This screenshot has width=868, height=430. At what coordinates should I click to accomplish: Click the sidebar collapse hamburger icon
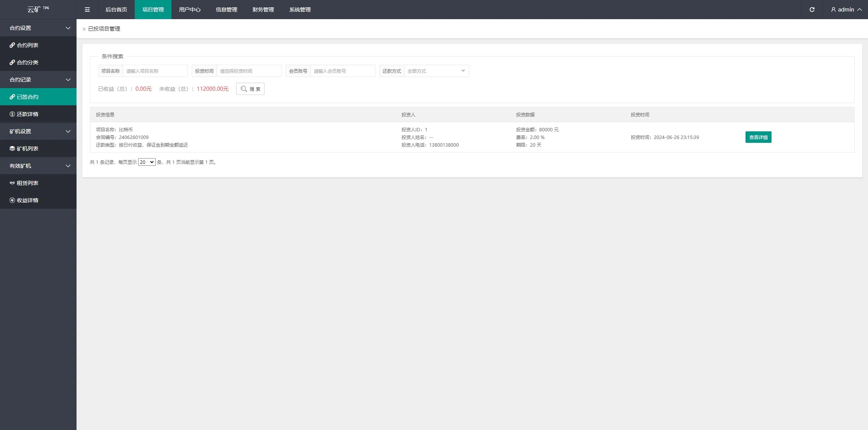[x=87, y=10]
